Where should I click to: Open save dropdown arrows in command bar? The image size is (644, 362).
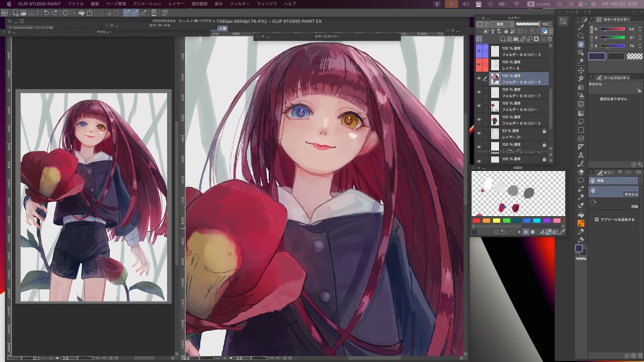click(39, 13)
